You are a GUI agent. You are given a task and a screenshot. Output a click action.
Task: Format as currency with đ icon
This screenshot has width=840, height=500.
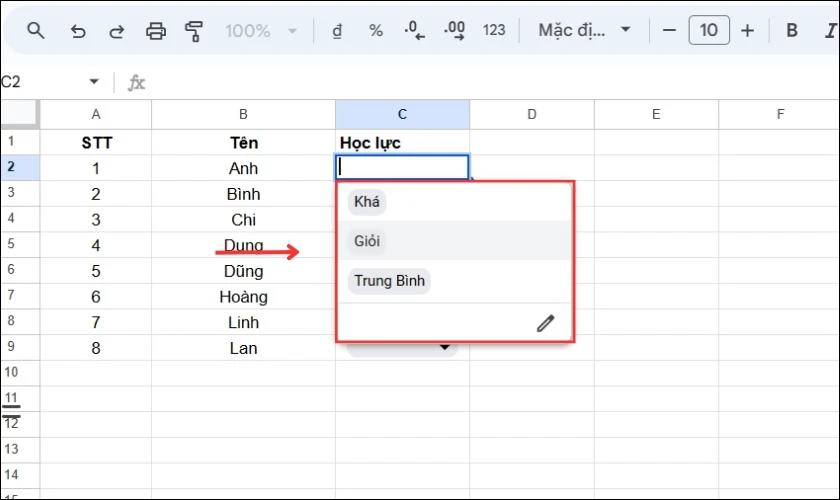point(337,31)
